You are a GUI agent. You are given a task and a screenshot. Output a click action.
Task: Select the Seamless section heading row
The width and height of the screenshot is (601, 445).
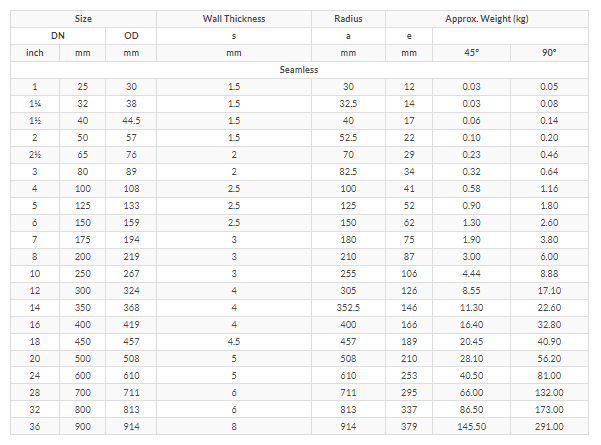point(299,70)
